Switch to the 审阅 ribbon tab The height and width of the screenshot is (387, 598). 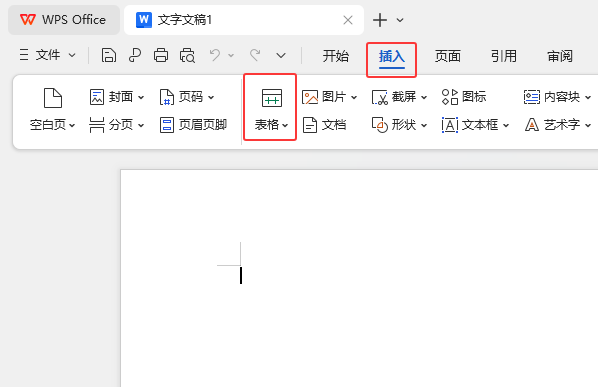(560, 56)
